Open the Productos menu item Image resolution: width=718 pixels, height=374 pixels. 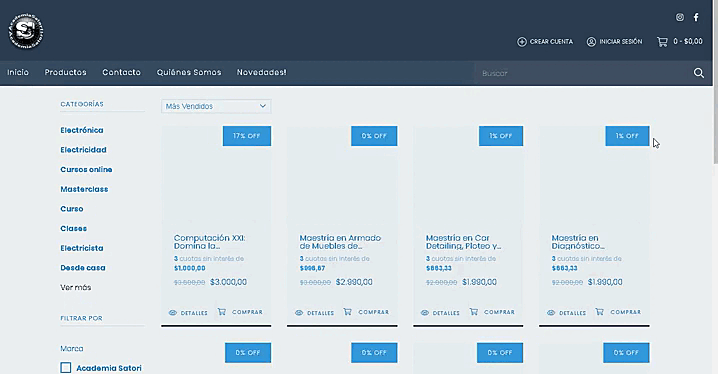click(x=65, y=72)
